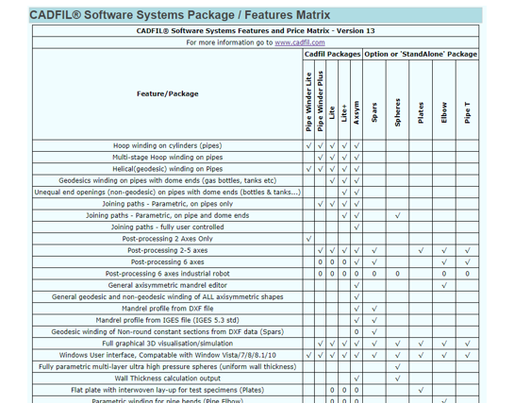Select 'Fully parametric multi-layer ultra high pressure spheres' label
Viewport: 514px width, 420px height.
click(168, 367)
